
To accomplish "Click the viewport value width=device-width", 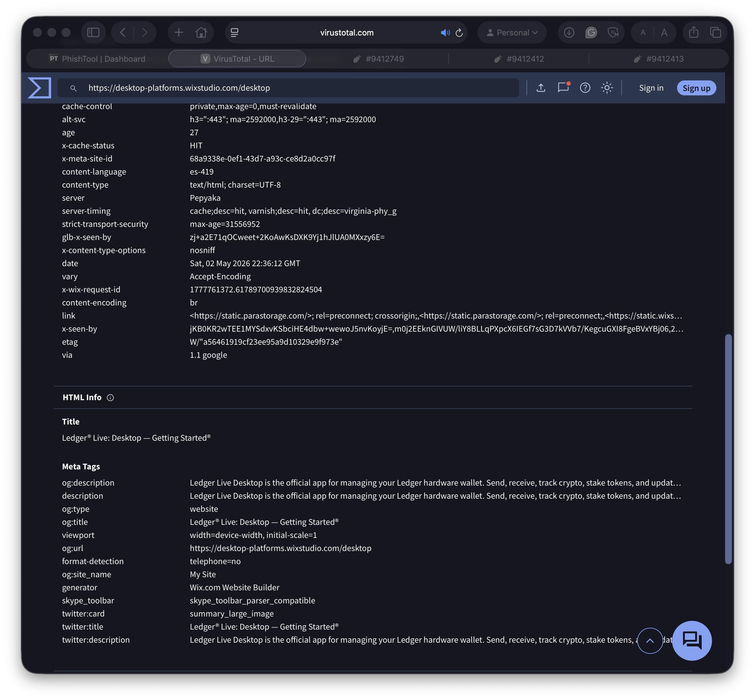I will (x=253, y=535).
